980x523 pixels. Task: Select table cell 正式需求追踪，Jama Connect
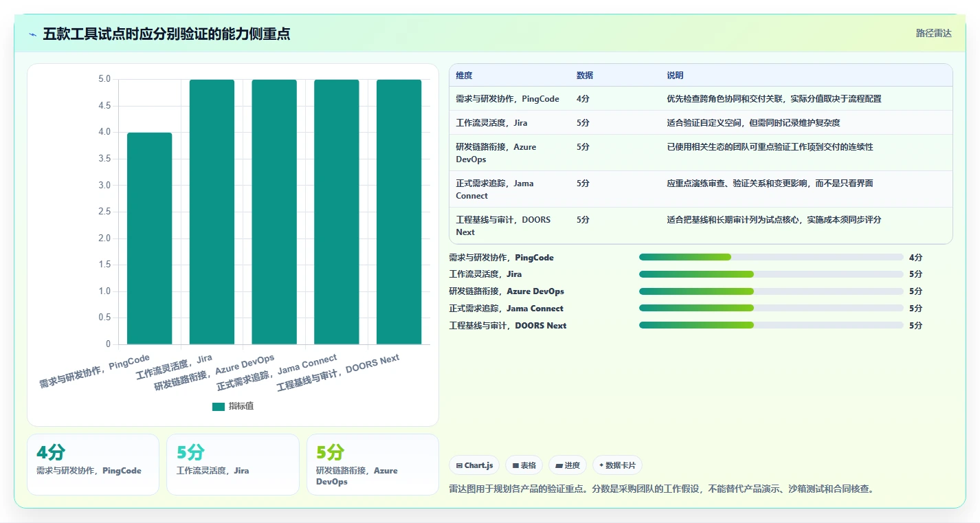point(495,190)
